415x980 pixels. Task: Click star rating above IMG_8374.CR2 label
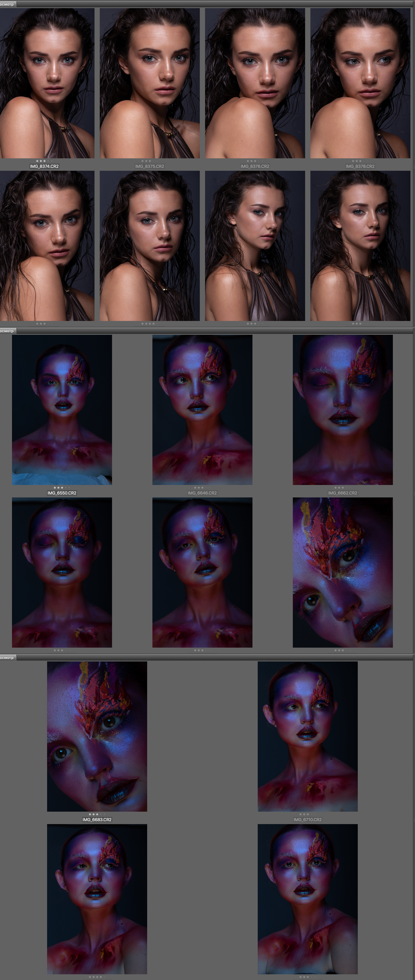click(44, 161)
